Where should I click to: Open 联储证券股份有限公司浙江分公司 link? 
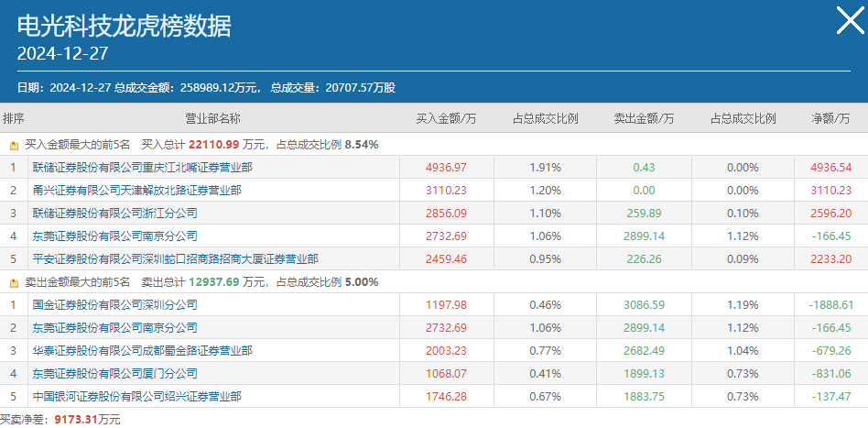click(x=115, y=213)
